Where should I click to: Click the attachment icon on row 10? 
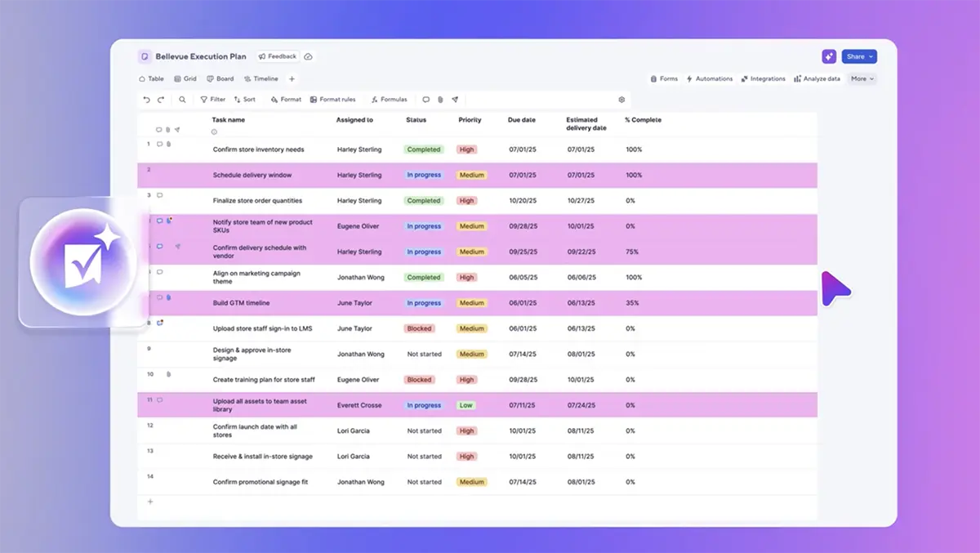click(168, 375)
